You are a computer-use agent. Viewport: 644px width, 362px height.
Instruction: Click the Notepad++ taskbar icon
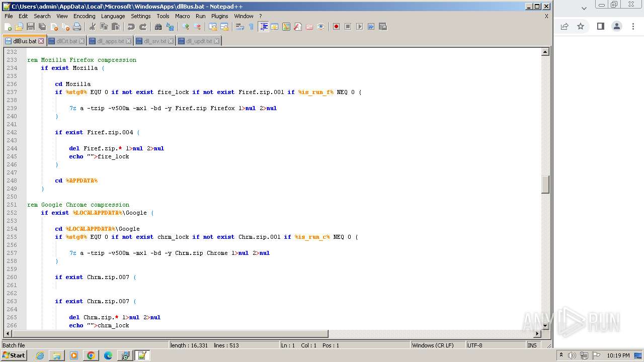click(142, 355)
